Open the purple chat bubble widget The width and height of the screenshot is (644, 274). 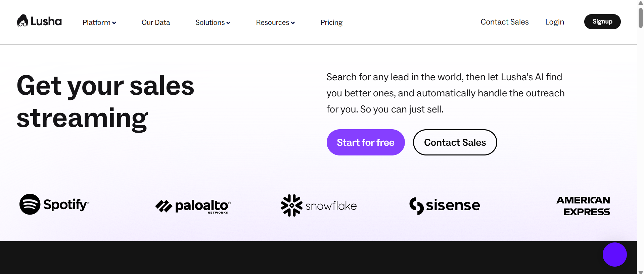coord(614,255)
